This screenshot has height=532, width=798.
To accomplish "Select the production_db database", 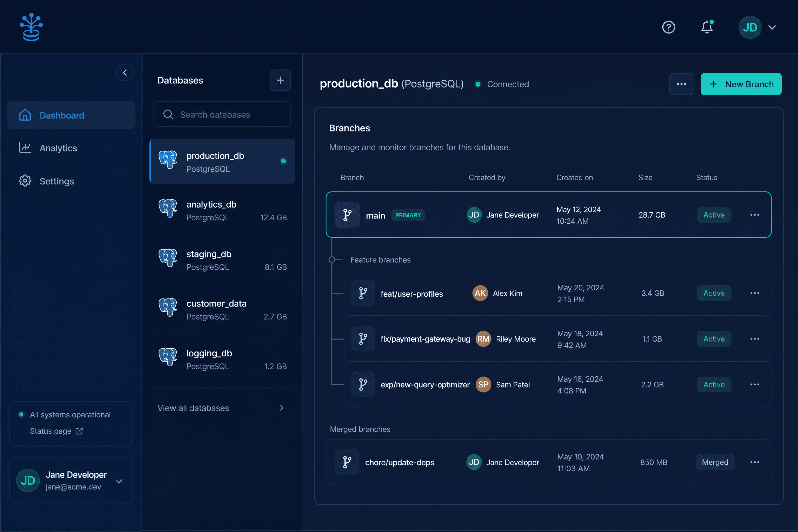I will pyautogui.click(x=223, y=161).
